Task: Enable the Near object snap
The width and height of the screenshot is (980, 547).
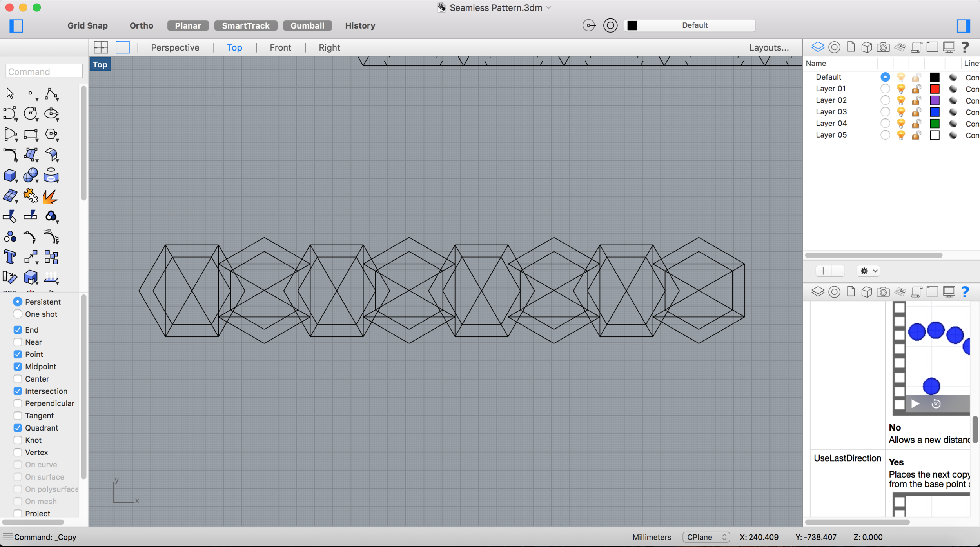Action: [18, 342]
